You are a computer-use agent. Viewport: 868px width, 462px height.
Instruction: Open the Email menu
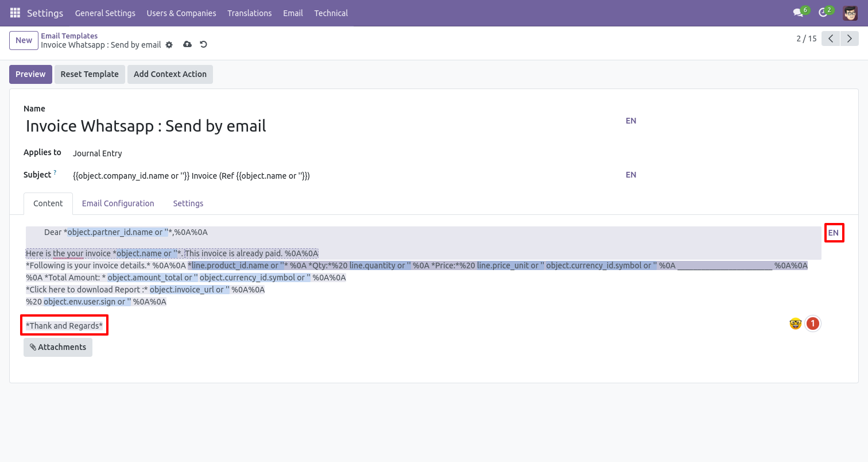pos(293,13)
